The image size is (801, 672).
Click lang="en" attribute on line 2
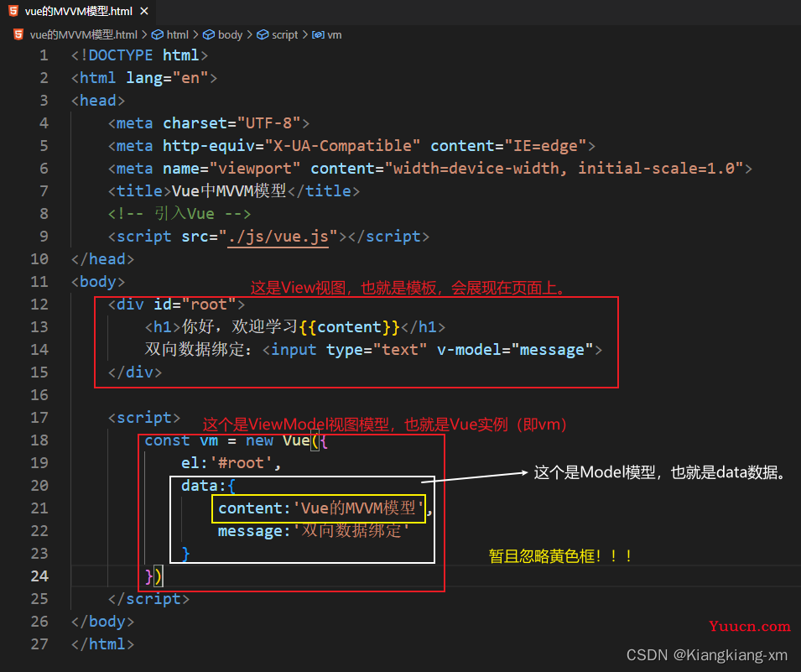[x=168, y=78]
